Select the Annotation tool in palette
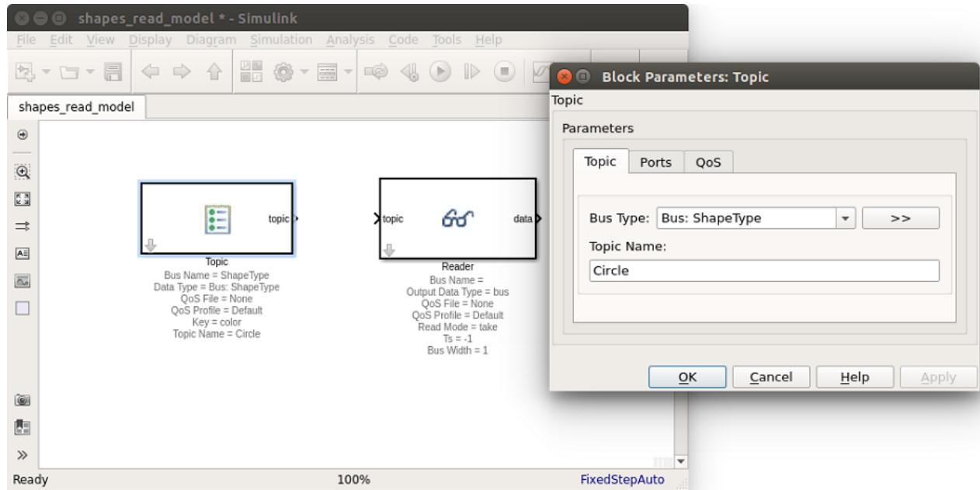The image size is (980, 490). click(23, 253)
